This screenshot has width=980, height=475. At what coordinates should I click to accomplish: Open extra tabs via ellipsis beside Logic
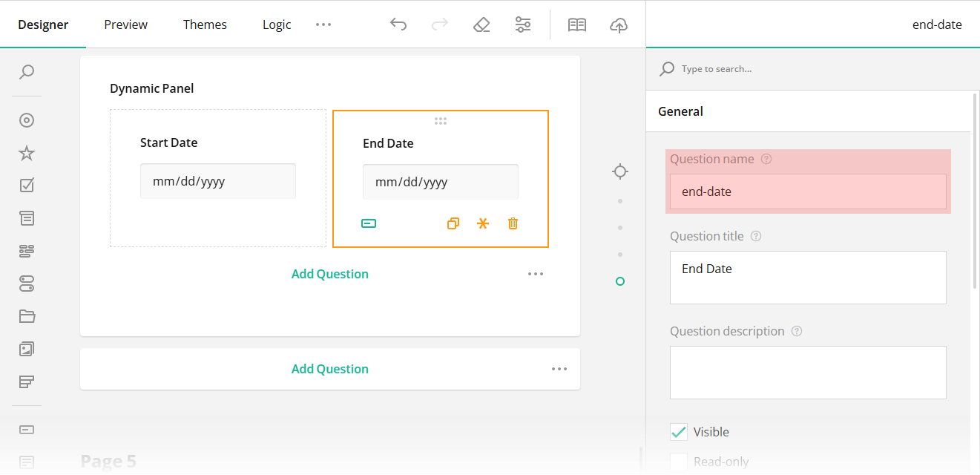tap(323, 24)
